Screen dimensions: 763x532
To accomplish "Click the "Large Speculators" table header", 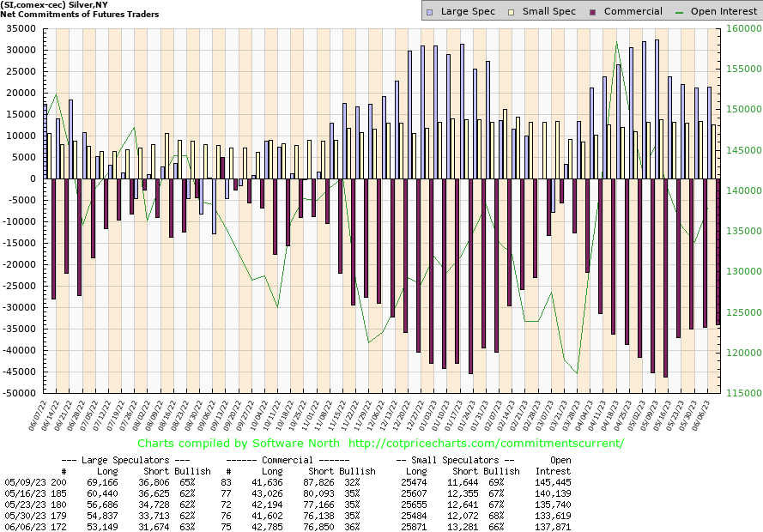I will pos(129,460).
